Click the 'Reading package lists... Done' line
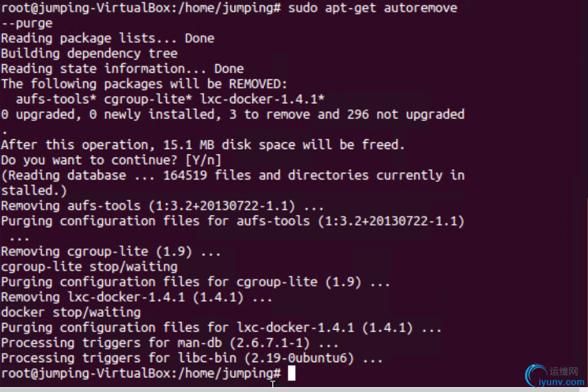This screenshot has width=588, height=392. tap(108, 38)
